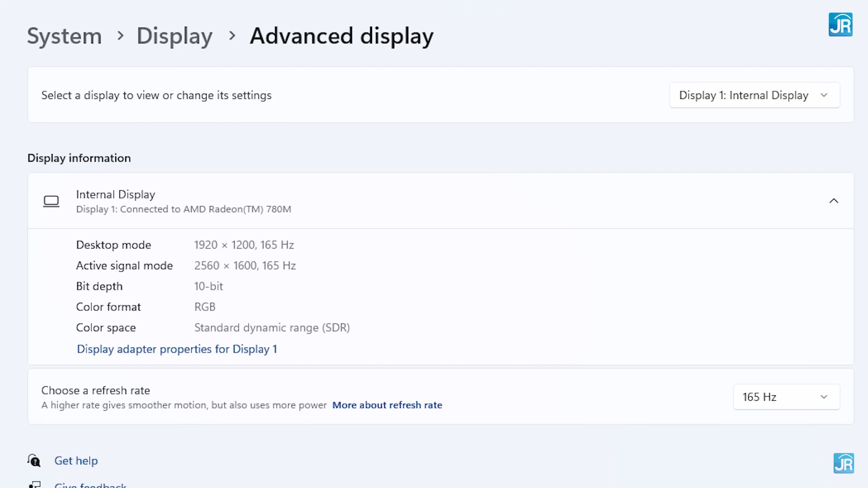Click the Active signal mode value
The image size is (868, 488).
(245, 266)
